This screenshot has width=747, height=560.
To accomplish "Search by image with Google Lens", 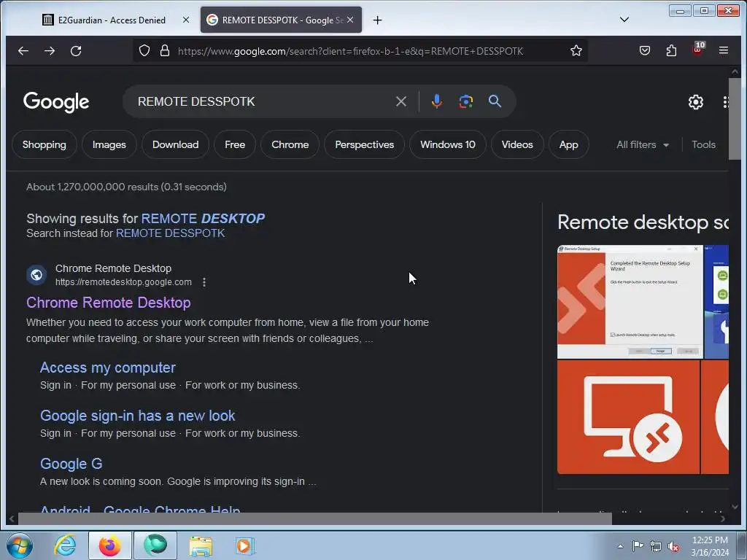I will click(466, 101).
